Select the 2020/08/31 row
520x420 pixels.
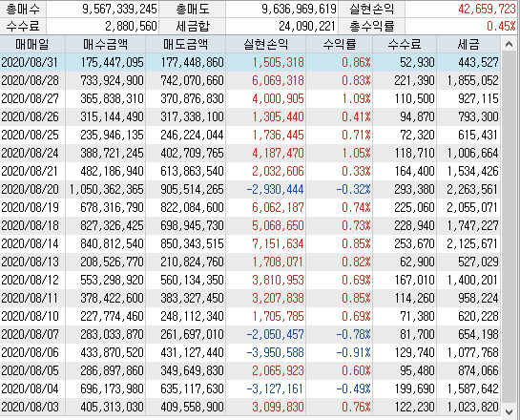[x=250, y=62]
